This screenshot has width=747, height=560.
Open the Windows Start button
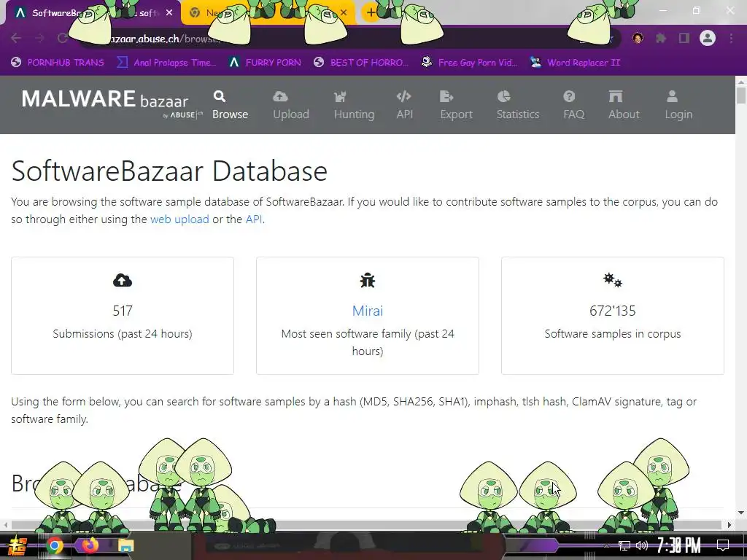18,545
